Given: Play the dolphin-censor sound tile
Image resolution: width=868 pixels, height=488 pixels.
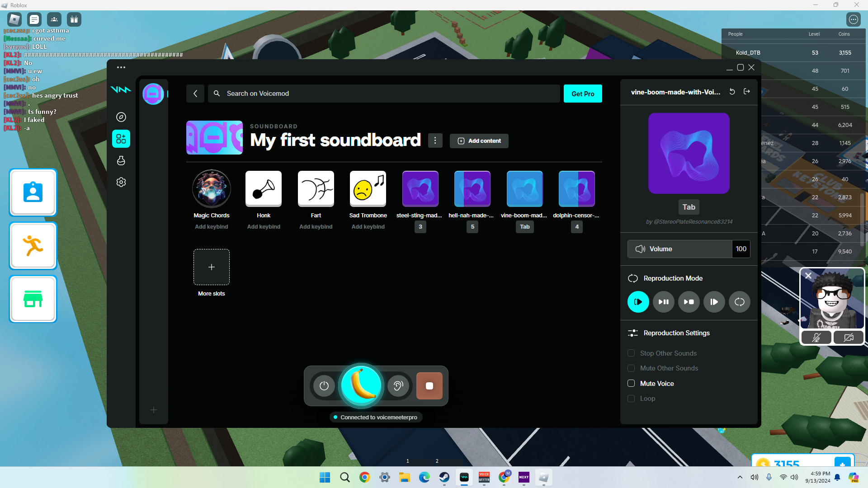Looking at the screenshot, I should pos(577,189).
